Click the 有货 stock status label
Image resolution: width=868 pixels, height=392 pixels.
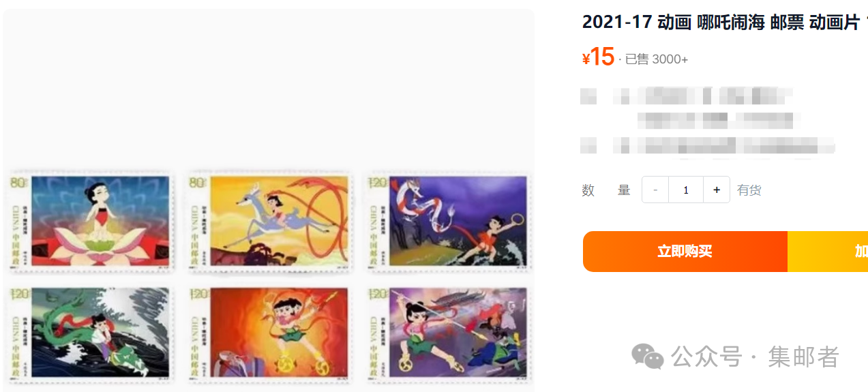[749, 190]
